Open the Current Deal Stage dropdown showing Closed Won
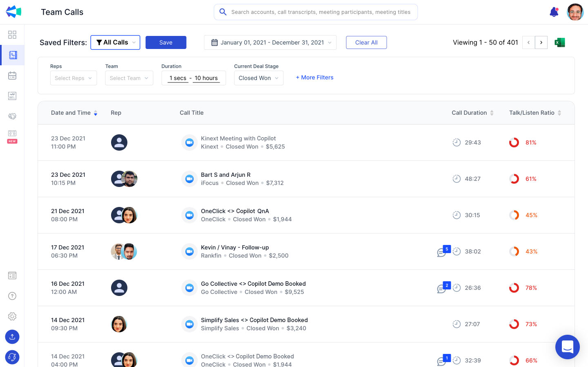This screenshot has width=588, height=367. (x=258, y=78)
